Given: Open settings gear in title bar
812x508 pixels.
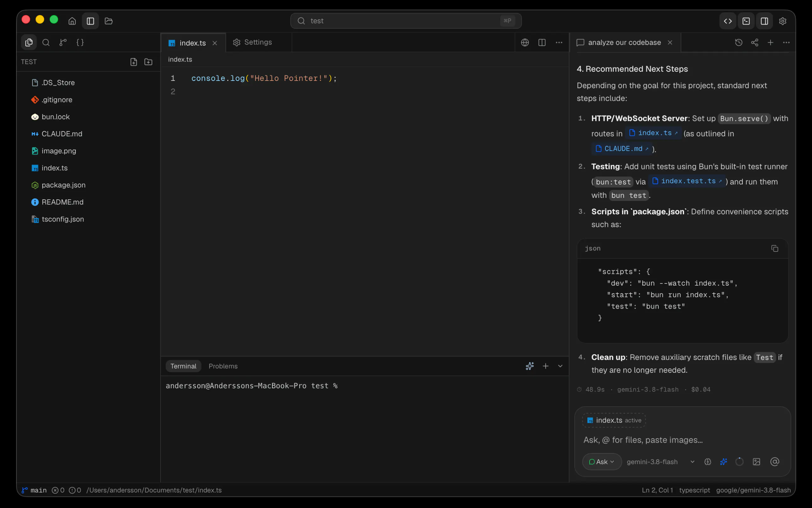Looking at the screenshot, I should (x=782, y=21).
